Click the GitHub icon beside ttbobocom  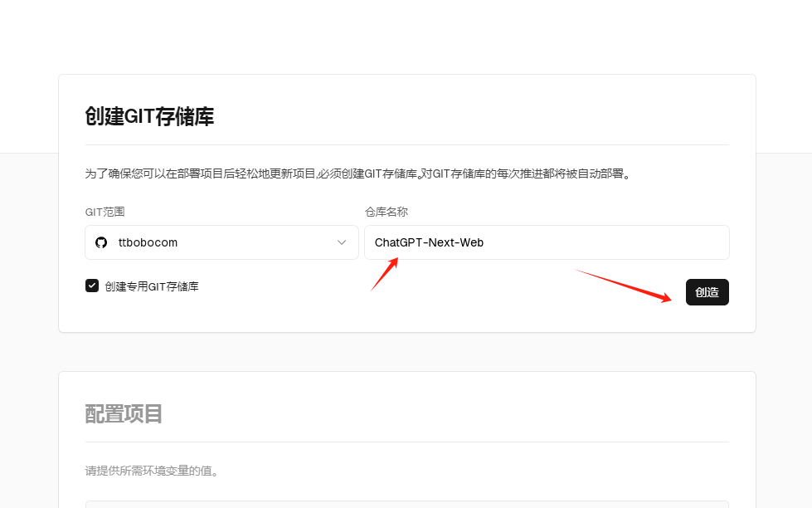pos(101,242)
